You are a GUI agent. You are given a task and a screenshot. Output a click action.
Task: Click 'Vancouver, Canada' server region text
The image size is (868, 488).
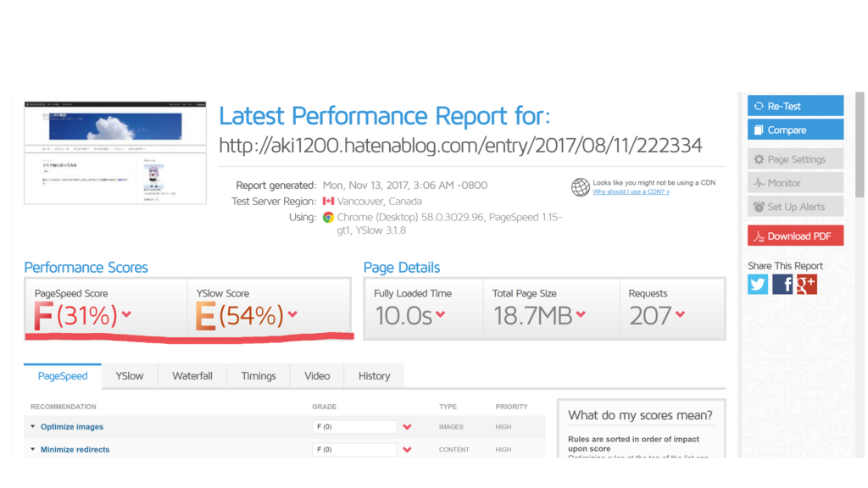[379, 202]
